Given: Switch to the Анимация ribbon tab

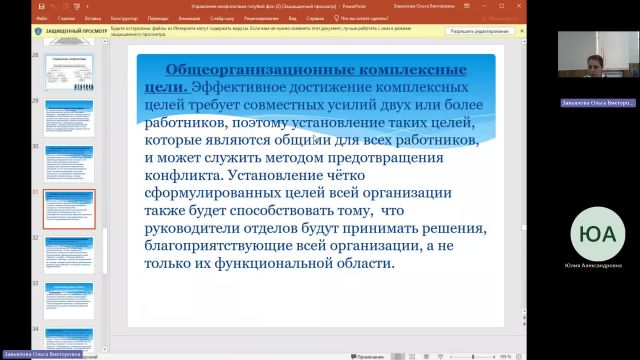Looking at the screenshot, I should (189, 18).
